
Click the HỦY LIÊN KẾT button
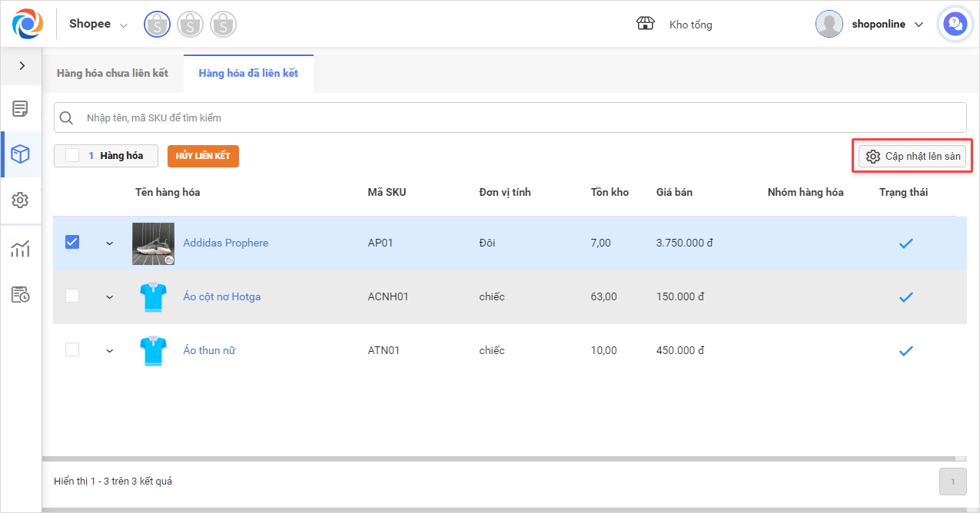coord(203,156)
